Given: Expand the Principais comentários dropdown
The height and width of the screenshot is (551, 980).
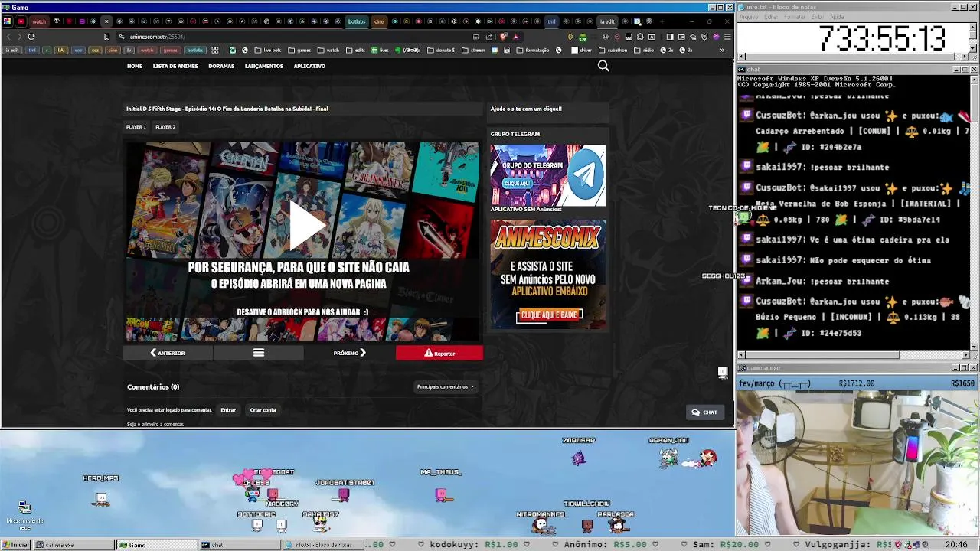Looking at the screenshot, I should tap(446, 386).
